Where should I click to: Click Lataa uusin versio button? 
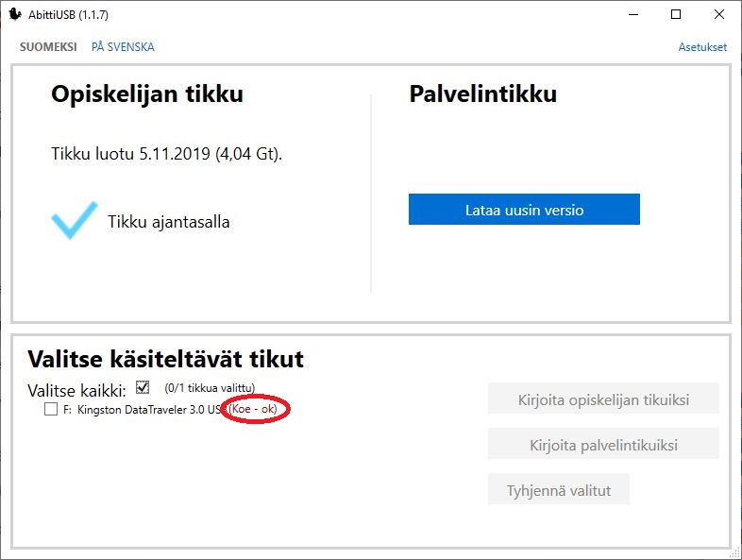coord(524,210)
